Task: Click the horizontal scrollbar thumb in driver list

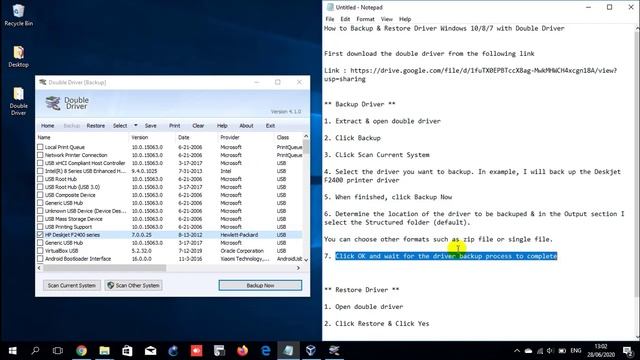Action: [x=105, y=268]
